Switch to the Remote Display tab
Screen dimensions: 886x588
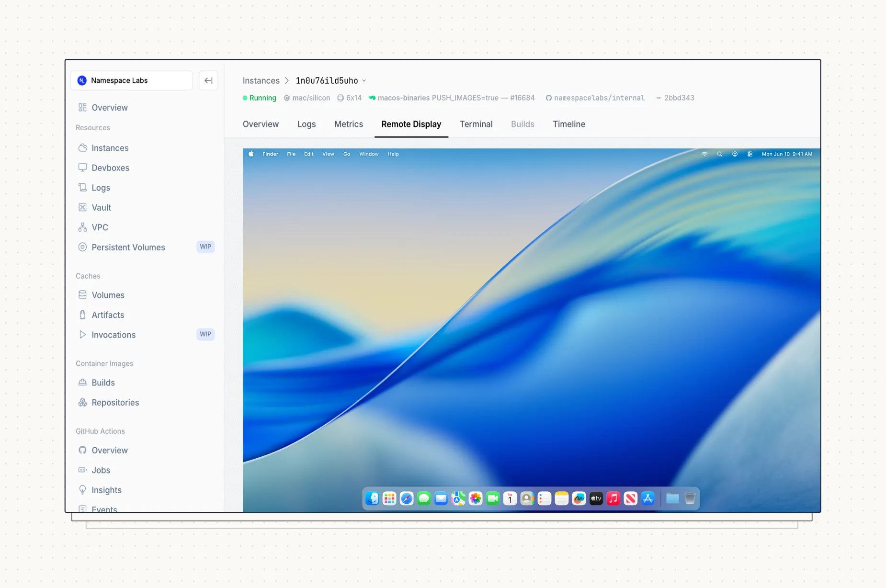coord(411,124)
